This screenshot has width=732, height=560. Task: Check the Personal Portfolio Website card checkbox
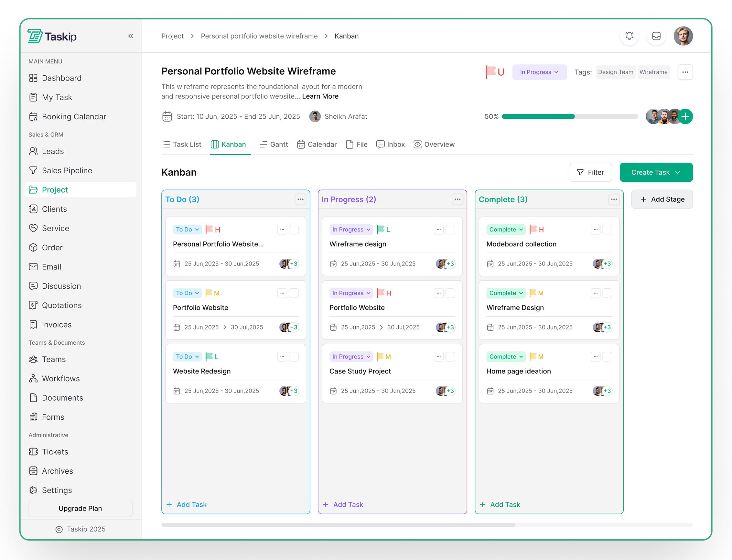[x=294, y=229]
